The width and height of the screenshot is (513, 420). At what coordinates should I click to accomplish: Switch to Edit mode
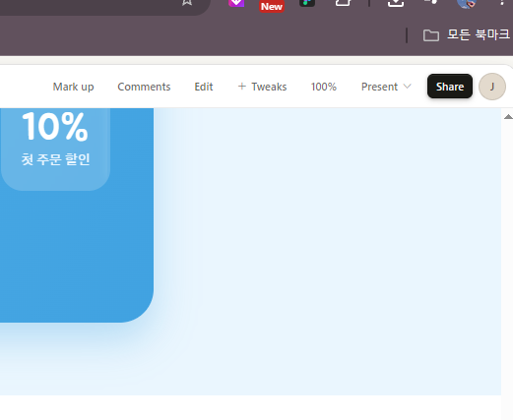(x=204, y=87)
